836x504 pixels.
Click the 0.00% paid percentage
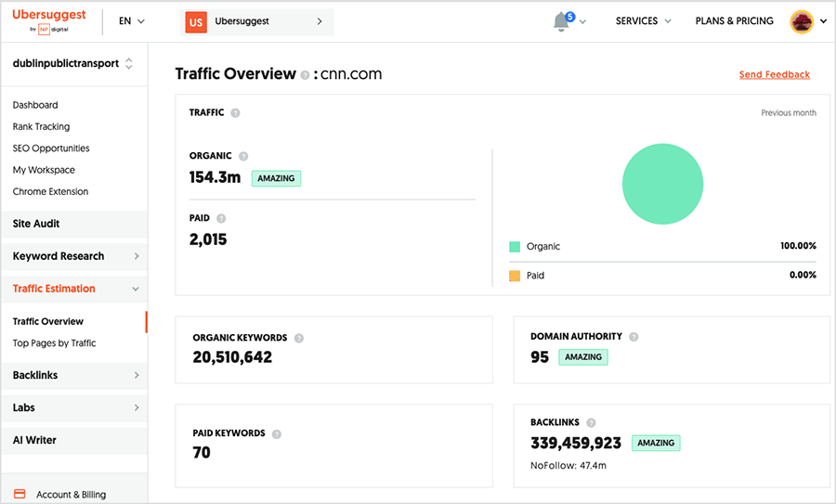pos(803,276)
